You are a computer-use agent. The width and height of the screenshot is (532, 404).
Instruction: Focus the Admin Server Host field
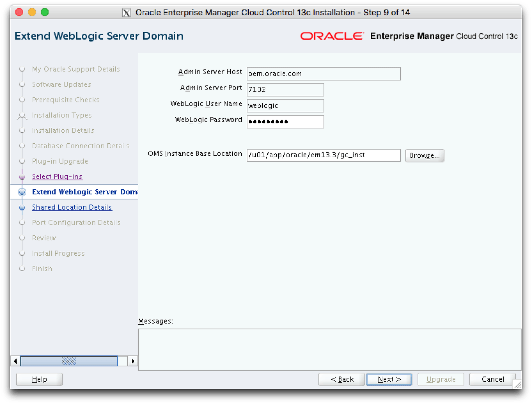click(x=323, y=74)
